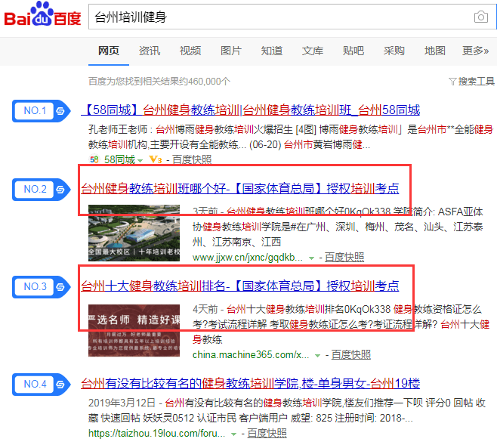
Task: Click the taizhou.19lou.com URL
Action: coord(156,433)
